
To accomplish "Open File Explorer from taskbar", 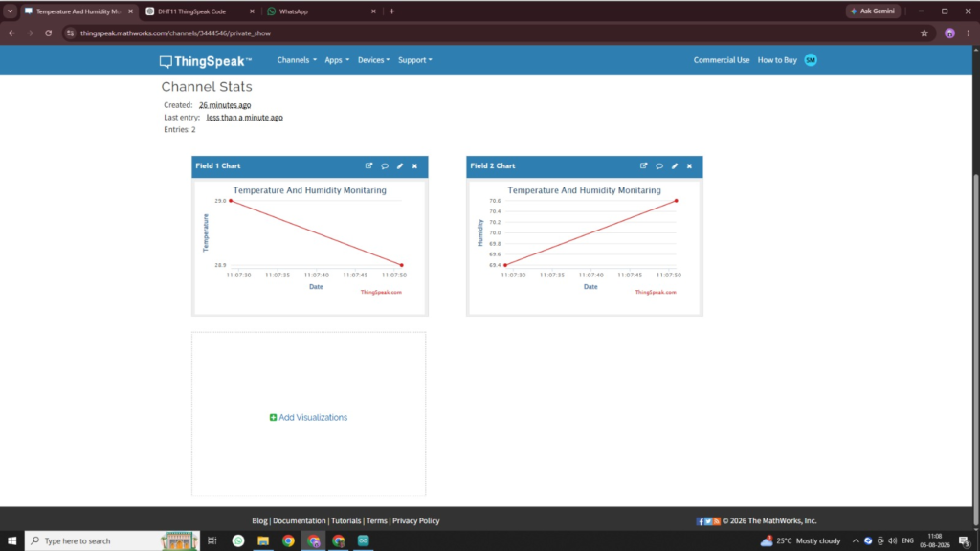I will point(263,541).
